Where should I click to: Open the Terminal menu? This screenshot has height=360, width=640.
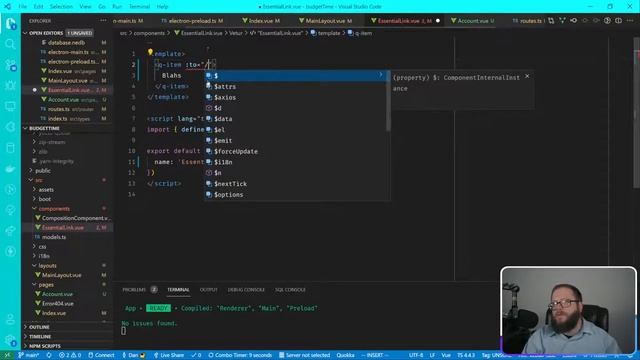point(139,7)
